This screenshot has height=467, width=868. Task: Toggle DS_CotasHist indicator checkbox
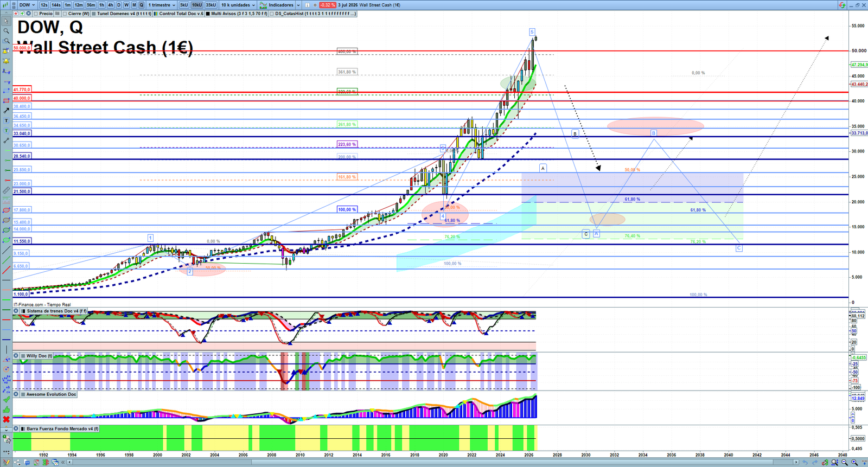click(x=272, y=14)
